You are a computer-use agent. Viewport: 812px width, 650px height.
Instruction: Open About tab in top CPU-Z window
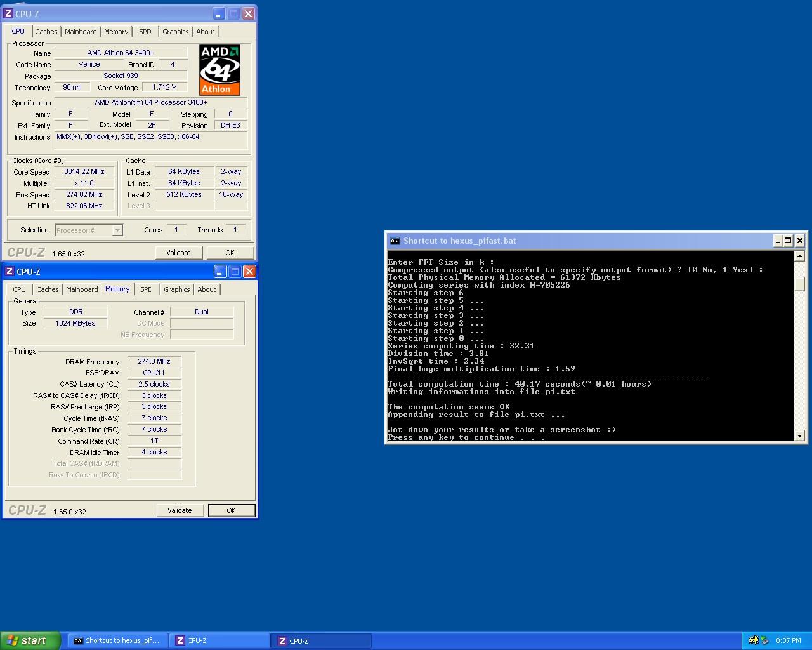[x=206, y=32]
